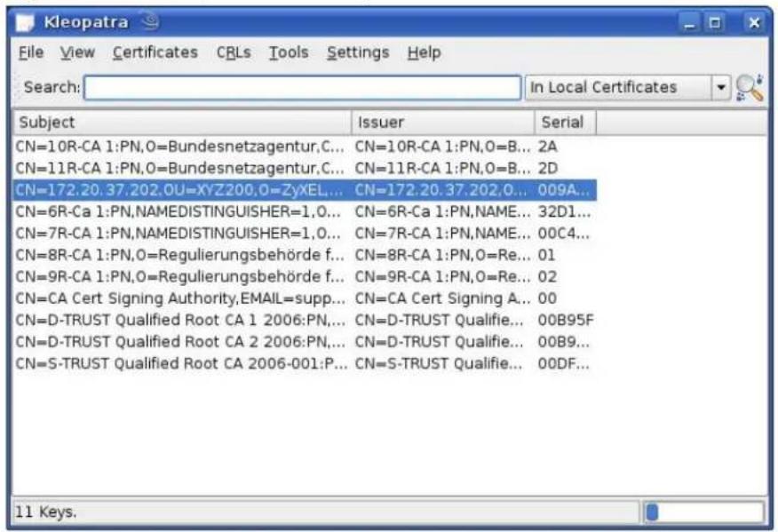Screen dimensions: 778x532
Task: Select the CN=10R-CA 1:PN Bundesnetzagentur certificate
Action: [x=305, y=147]
